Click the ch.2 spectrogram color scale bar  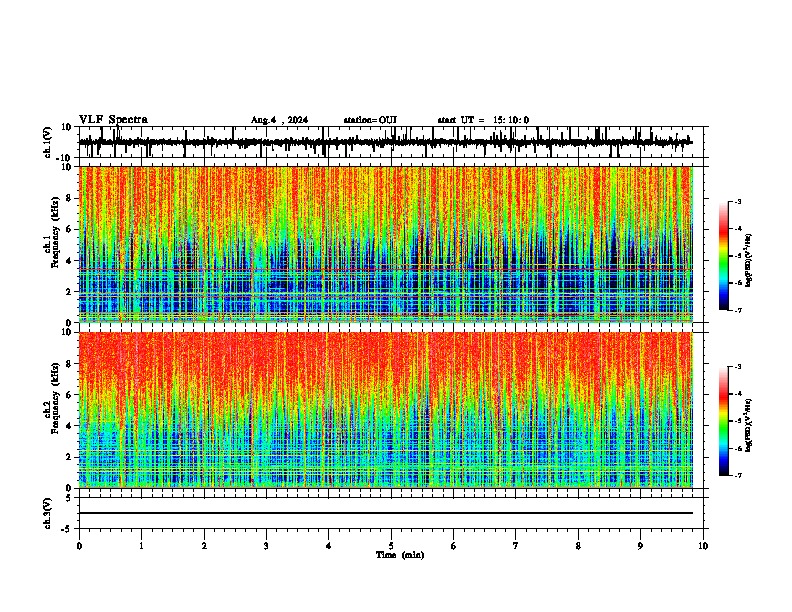pyautogui.click(x=723, y=421)
